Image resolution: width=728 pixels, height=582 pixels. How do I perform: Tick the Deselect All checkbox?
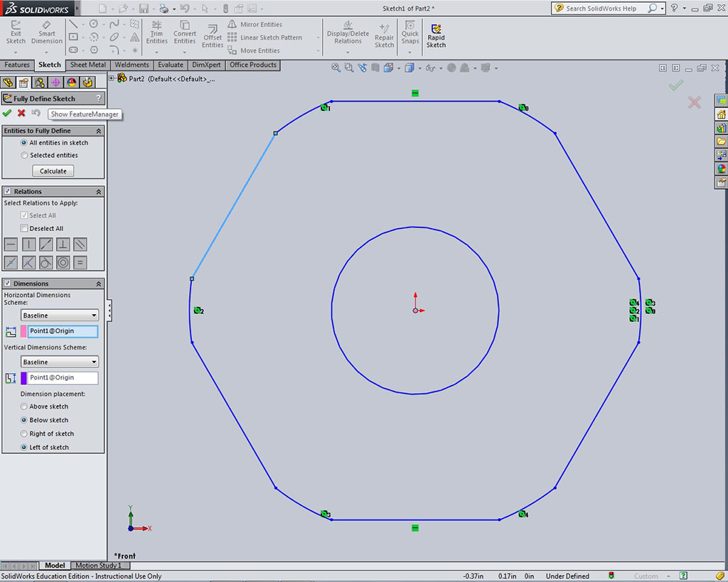click(x=25, y=228)
